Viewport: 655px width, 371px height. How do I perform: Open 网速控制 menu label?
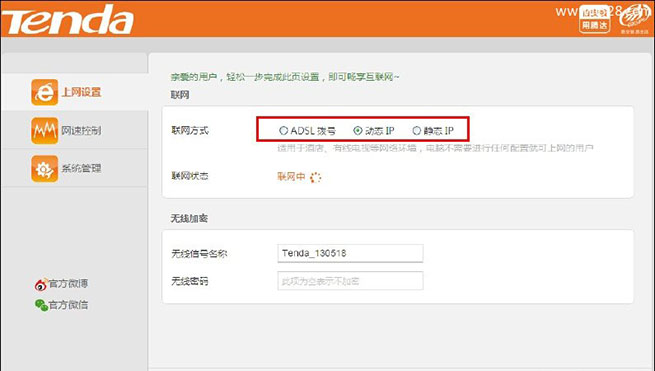81,131
